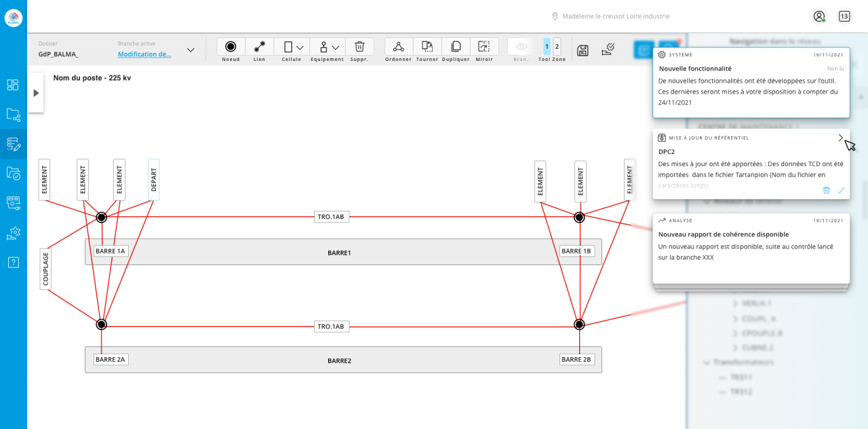
Task: Click the Suppr. trash icon in toolbar
Action: tap(359, 47)
